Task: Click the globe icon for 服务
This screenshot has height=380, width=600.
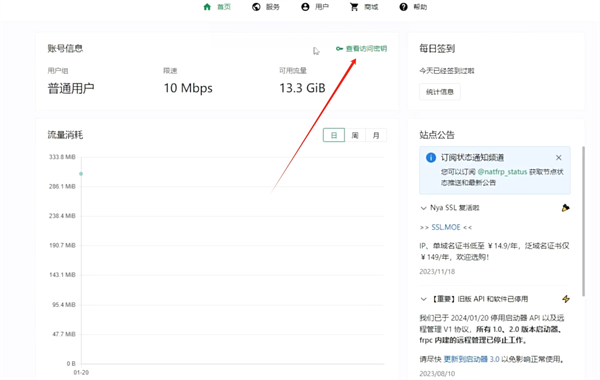Action: [256, 7]
